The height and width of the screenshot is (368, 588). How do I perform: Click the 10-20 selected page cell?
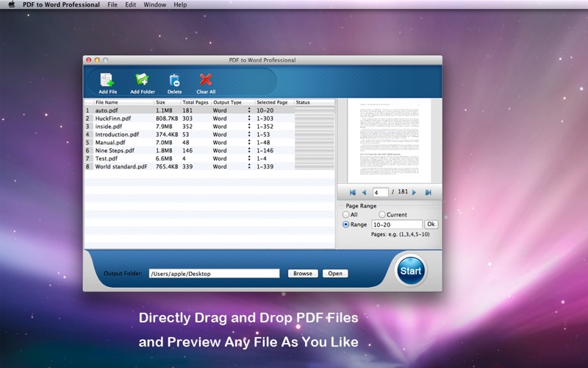pos(265,110)
